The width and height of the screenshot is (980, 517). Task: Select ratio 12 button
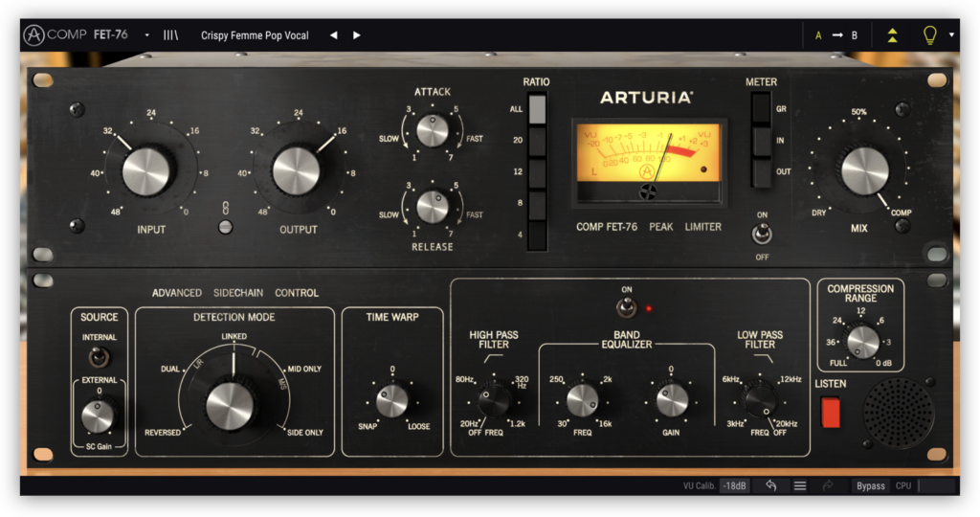[x=537, y=172]
